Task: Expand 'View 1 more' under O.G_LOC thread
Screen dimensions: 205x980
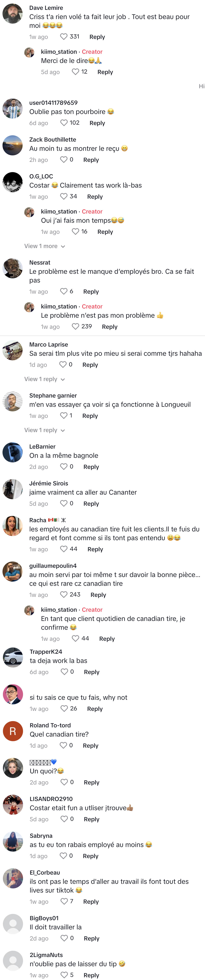Action: 45,246
